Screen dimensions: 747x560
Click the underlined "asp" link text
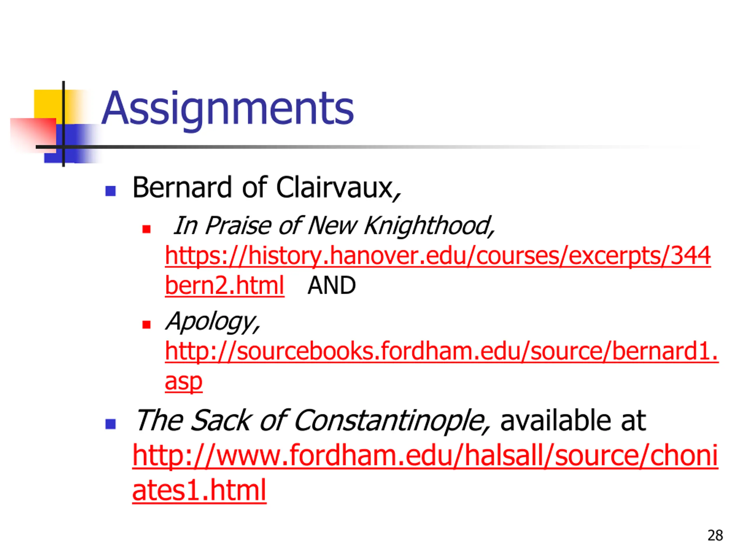[x=184, y=382]
